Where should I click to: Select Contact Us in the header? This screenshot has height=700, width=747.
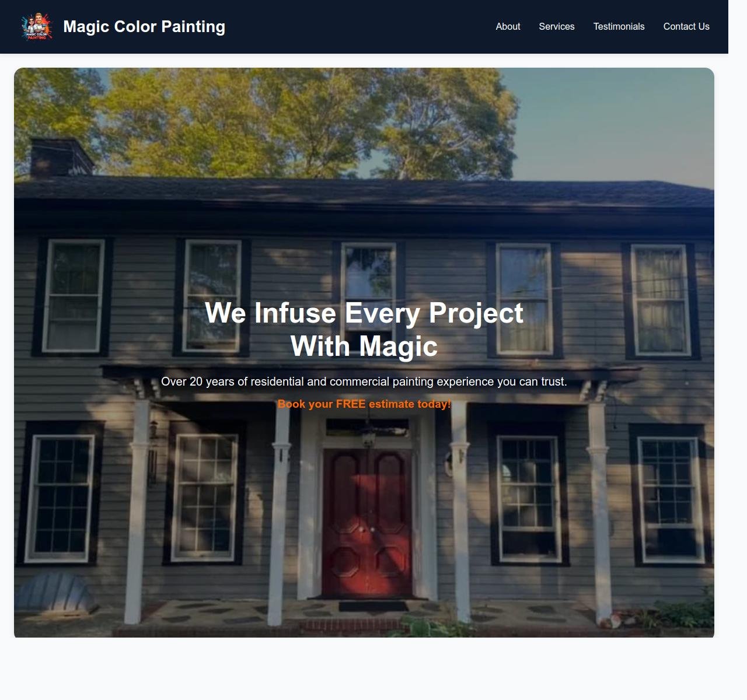point(686,27)
